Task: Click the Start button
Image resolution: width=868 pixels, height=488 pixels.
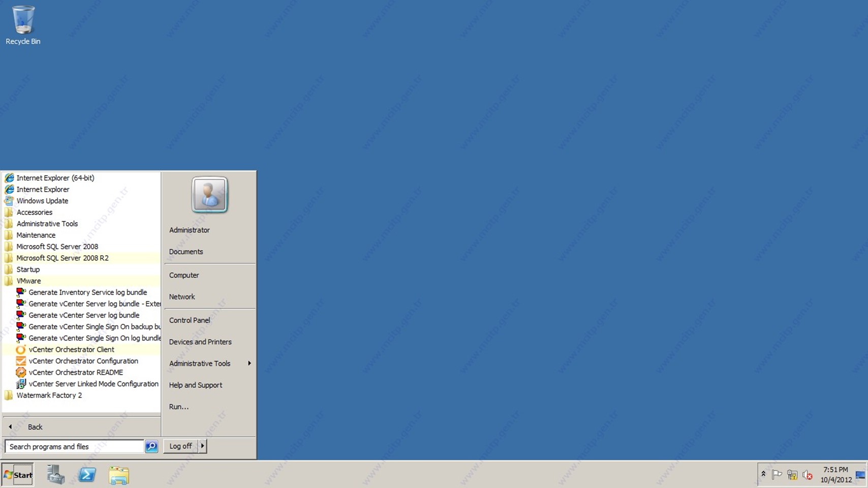Action: [18, 475]
